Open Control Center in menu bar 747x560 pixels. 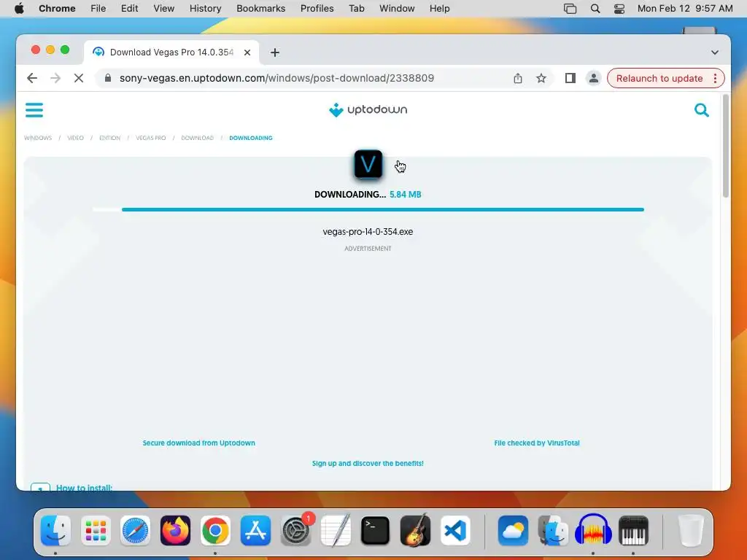click(x=619, y=9)
